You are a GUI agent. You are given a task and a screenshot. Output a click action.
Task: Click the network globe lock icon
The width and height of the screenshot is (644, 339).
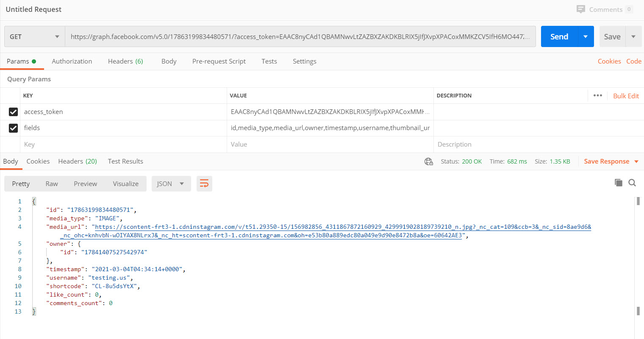tap(429, 161)
